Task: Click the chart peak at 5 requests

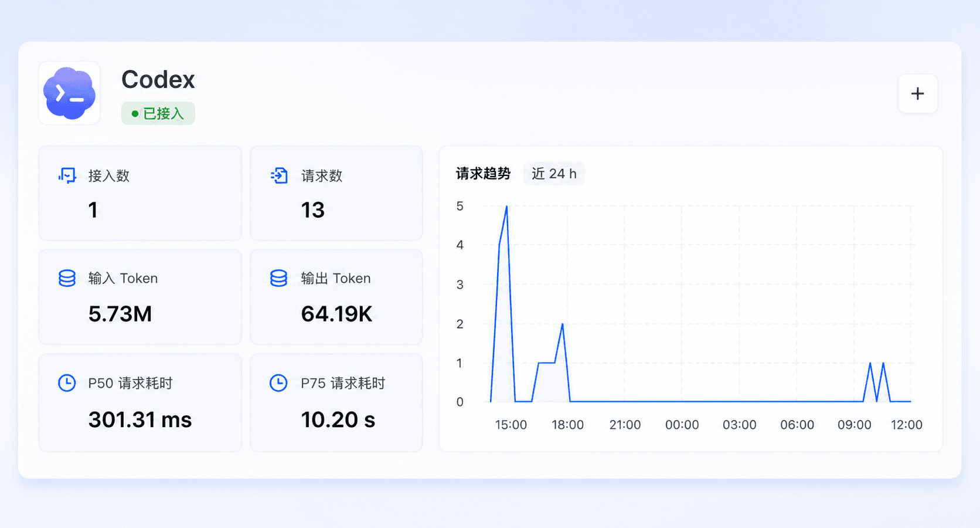Action: pos(506,207)
